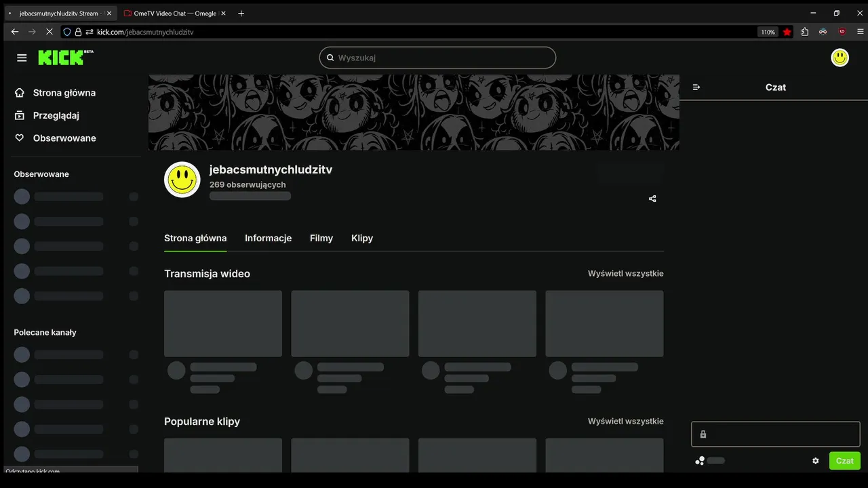868x488 pixels.
Task: Focus the Wyszukaj search field
Action: (437, 58)
